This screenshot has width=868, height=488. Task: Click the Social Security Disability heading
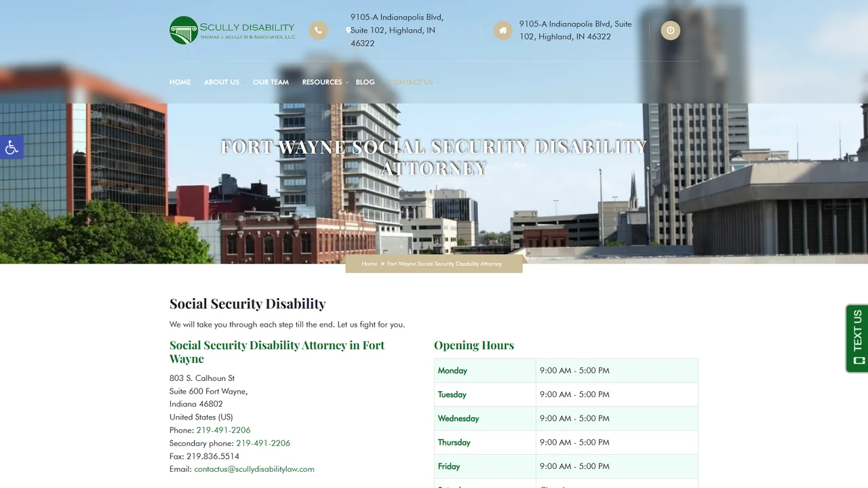(x=248, y=304)
